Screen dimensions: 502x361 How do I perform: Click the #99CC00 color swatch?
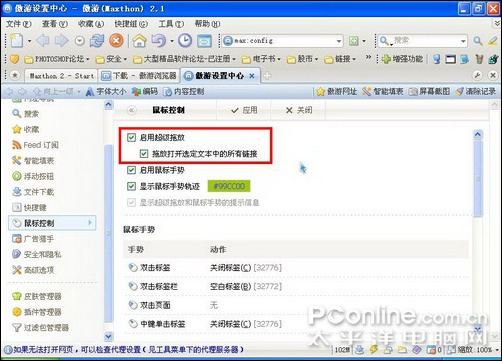[x=229, y=186]
